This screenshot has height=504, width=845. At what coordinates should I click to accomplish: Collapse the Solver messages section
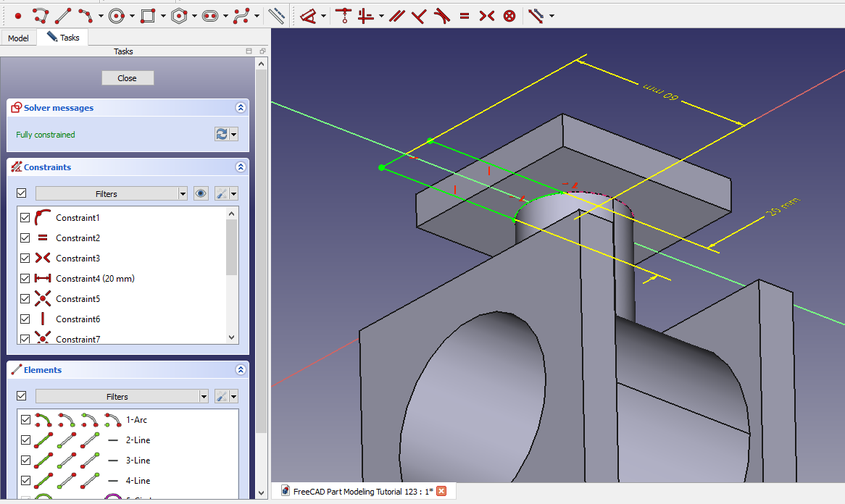coord(241,107)
